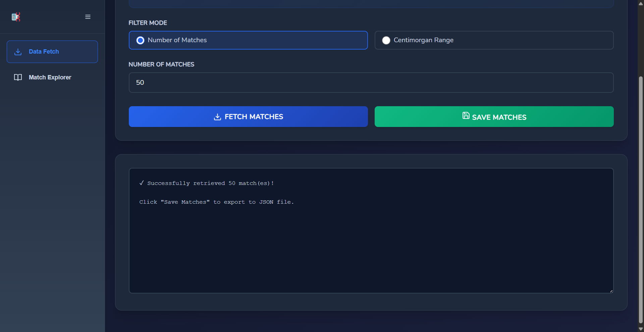Select the Centimorgan Range radio button
The image size is (644, 332).
(386, 41)
